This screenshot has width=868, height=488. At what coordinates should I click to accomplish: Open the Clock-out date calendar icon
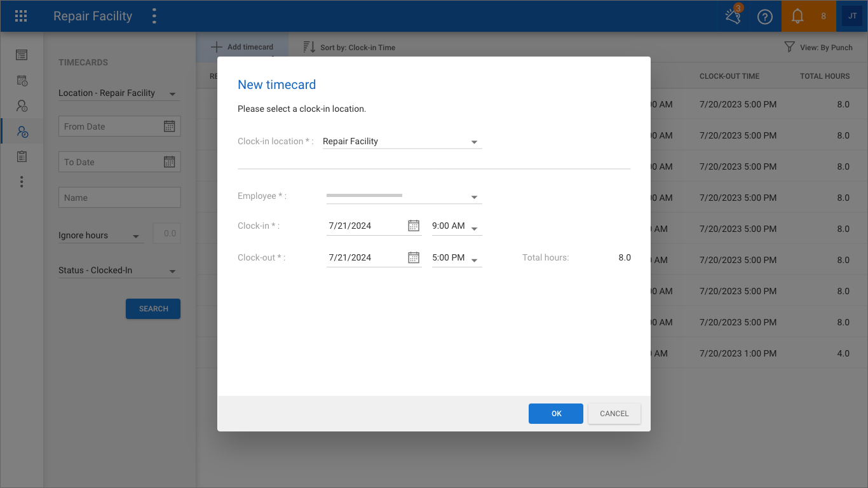[x=414, y=257]
